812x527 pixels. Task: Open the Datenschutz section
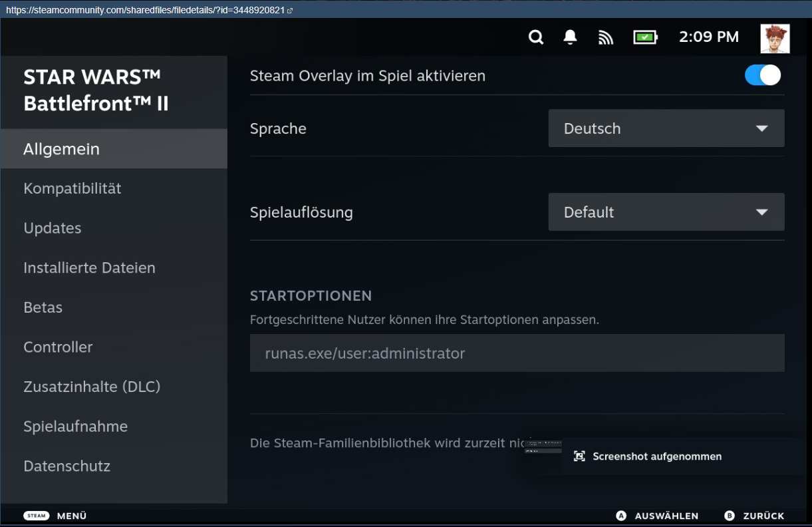(x=114, y=466)
